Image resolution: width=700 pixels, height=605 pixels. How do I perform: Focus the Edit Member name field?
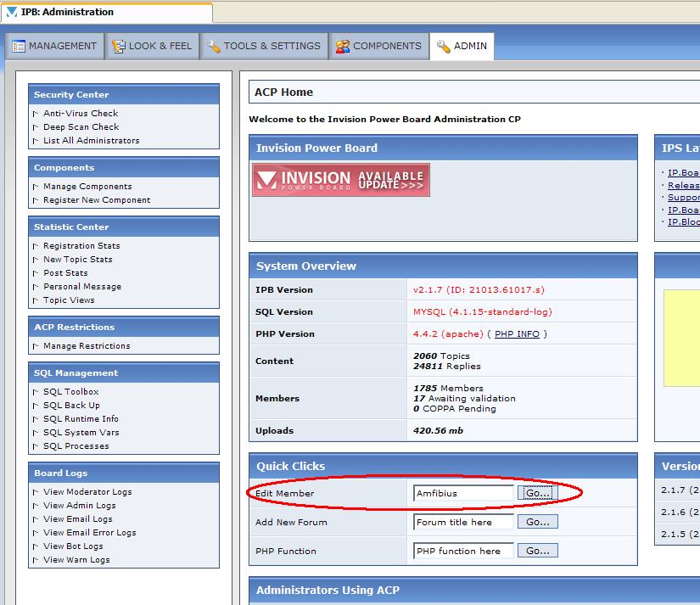(x=463, y=493)
